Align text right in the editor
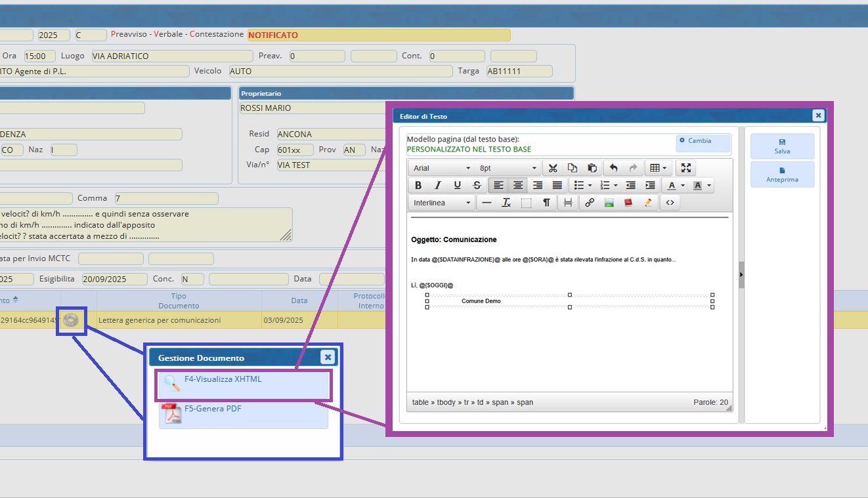The height and width of the screenshot is (498, 868). coord(538,186)
